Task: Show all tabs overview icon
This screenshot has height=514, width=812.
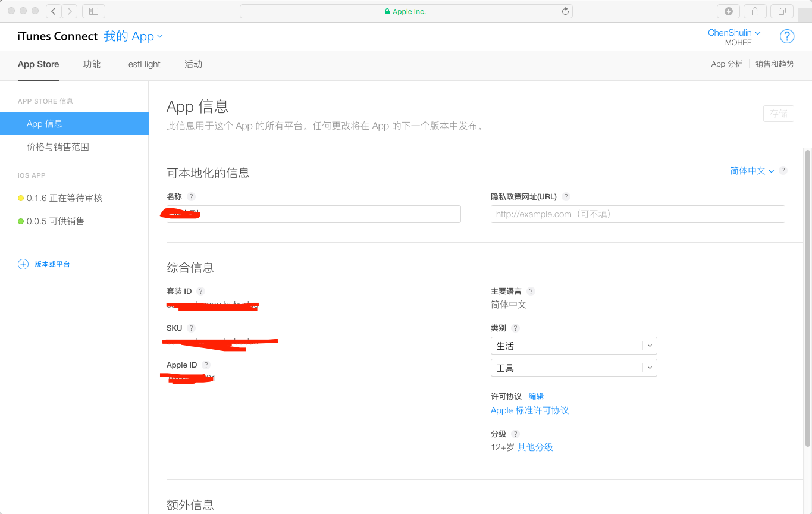Action: tap(782, 11)
